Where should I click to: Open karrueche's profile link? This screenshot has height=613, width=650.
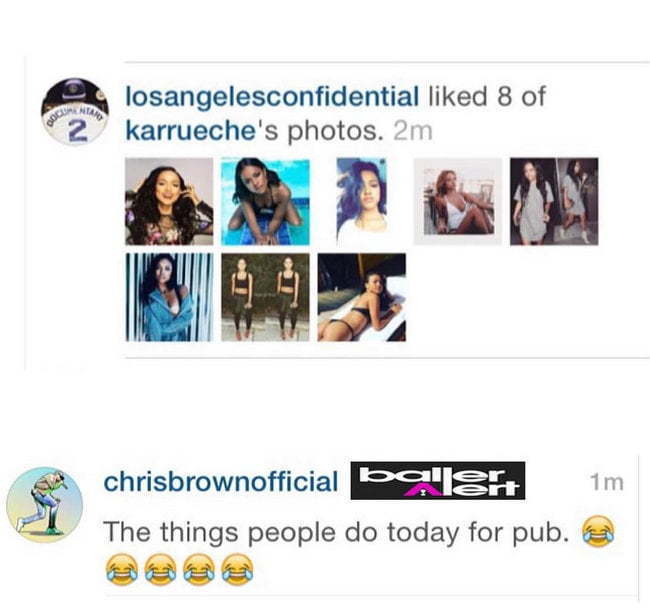point(190,131)
